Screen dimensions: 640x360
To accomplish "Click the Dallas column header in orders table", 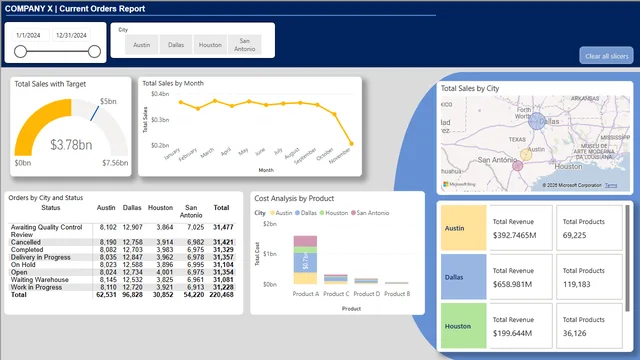I will pos(132,208).
